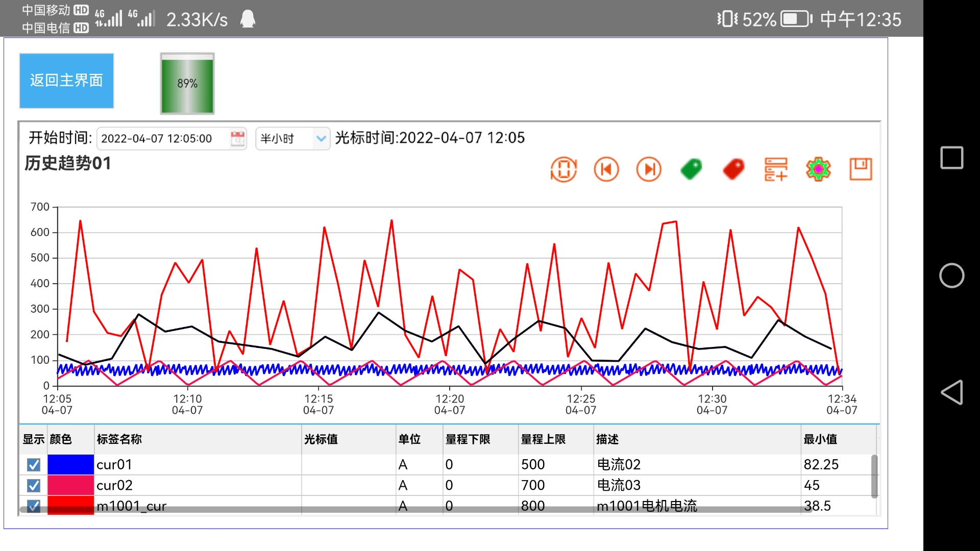This screenshot has height=551, width=980.
Task: Click the red tag icon
Action: point(733,169)
